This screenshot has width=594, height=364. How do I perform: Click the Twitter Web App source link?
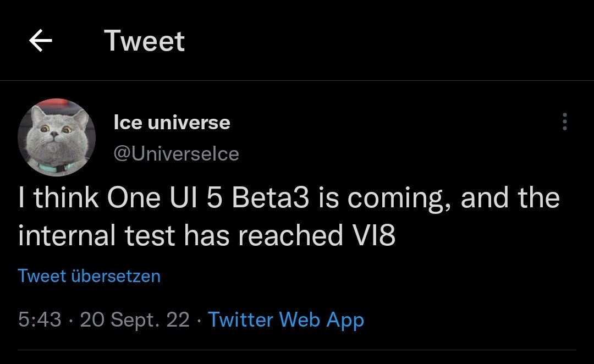(x=286, y=319)
